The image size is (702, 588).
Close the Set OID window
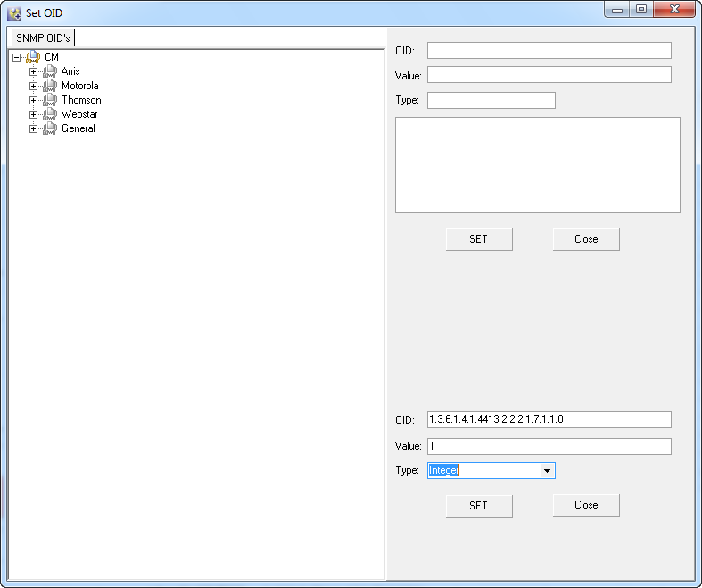pyautogui.click(x=674, y=10)
